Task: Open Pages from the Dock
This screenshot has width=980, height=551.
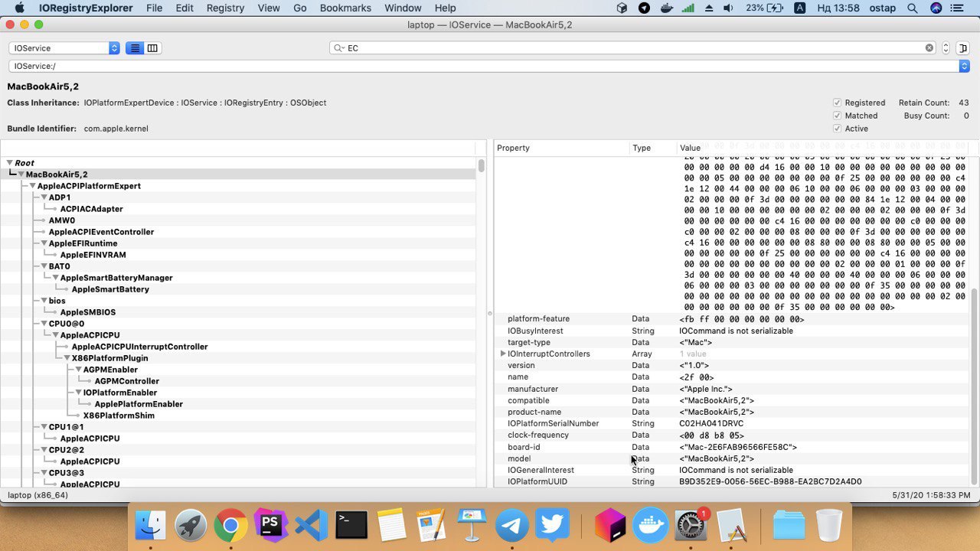Action: [431, 525]
